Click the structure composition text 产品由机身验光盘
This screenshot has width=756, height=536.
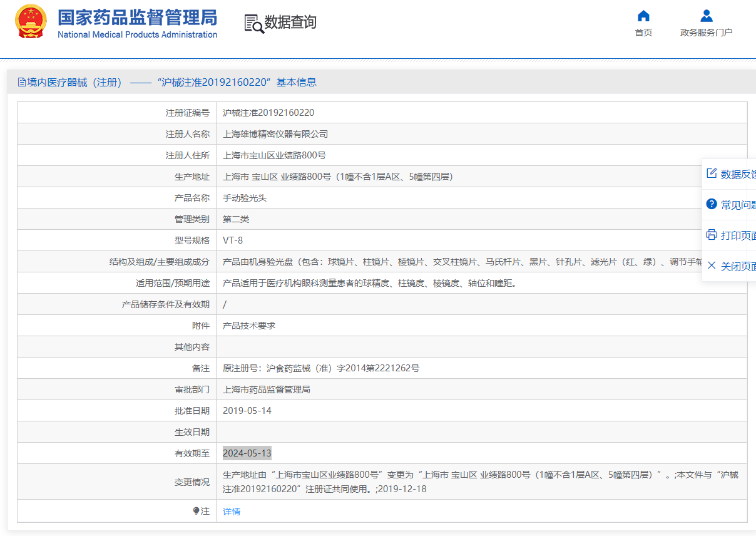pyautogui.click(x=462, y=262)
